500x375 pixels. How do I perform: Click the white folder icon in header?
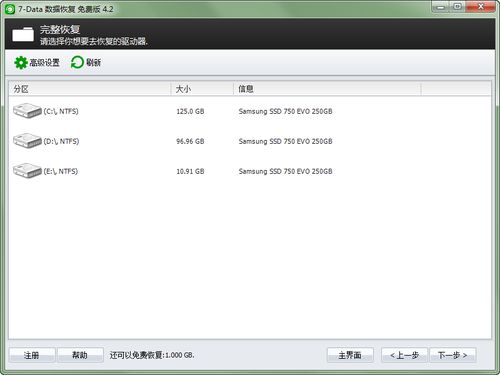click(23, 34)
